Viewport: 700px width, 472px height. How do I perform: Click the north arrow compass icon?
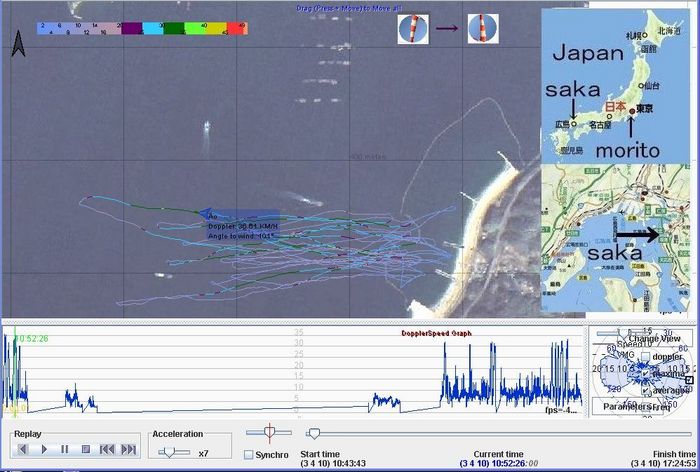tap(18, 43)
